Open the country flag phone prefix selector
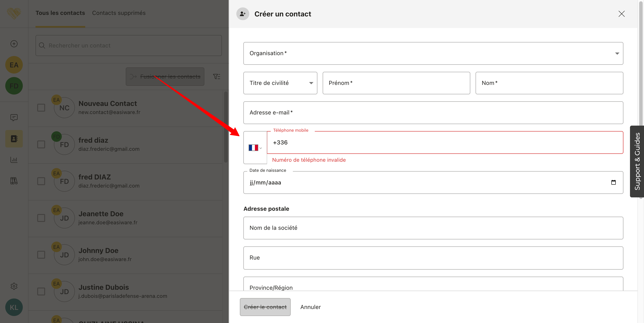Viewport: 644px width, 323px height. (255, 148)
